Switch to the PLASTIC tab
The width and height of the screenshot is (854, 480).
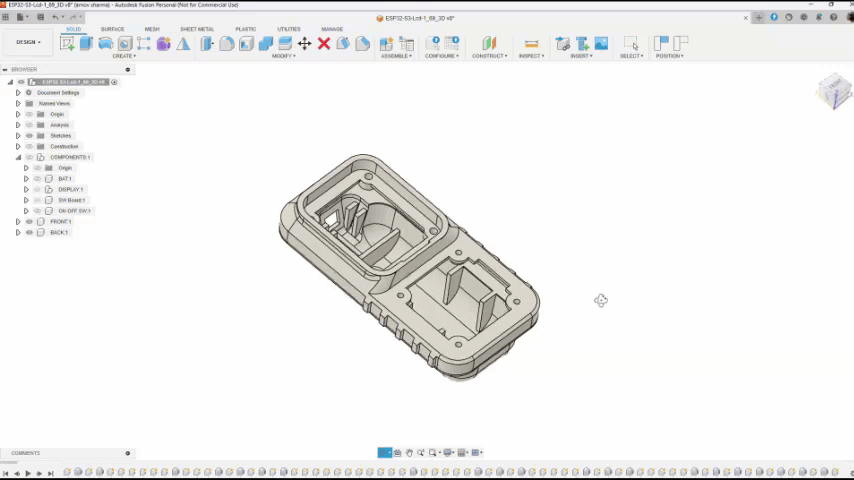[x=246, y=29]
